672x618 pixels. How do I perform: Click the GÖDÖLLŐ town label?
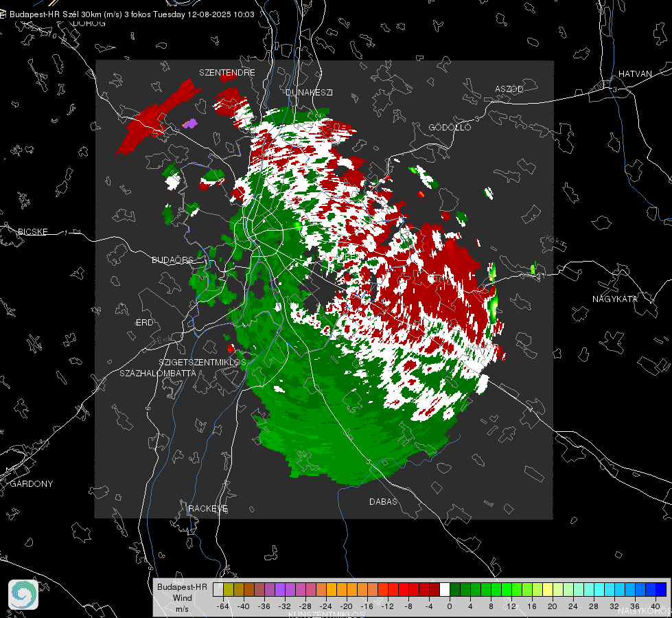[450, 127]
